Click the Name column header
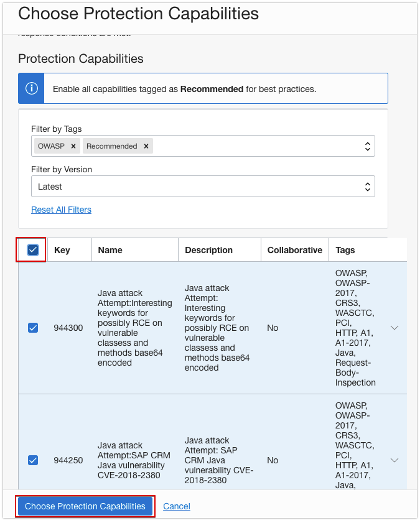This screenshot has width=420, height=523. point(110,249)
